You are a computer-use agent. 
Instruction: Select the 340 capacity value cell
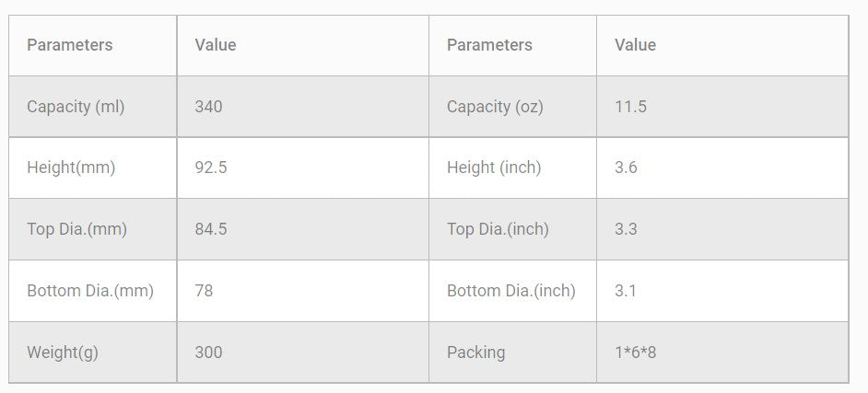point(208,107)
